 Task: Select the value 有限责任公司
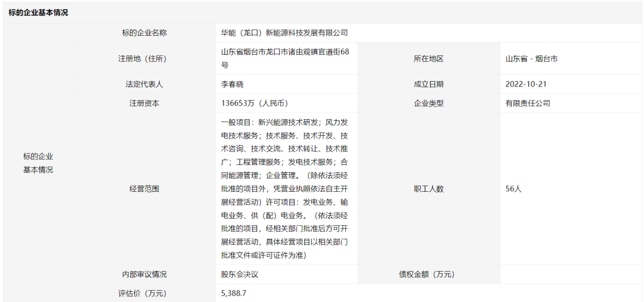coord(528,103)
